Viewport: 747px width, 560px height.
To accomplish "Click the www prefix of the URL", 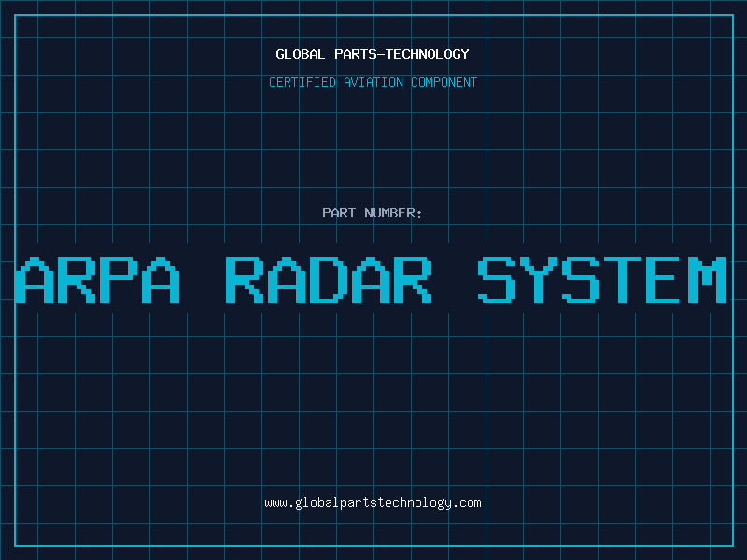I will tap(275, 503).
